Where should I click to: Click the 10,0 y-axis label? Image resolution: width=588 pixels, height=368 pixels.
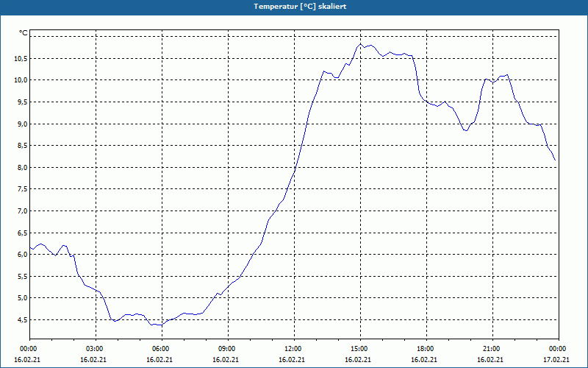[x=21, y=80]
